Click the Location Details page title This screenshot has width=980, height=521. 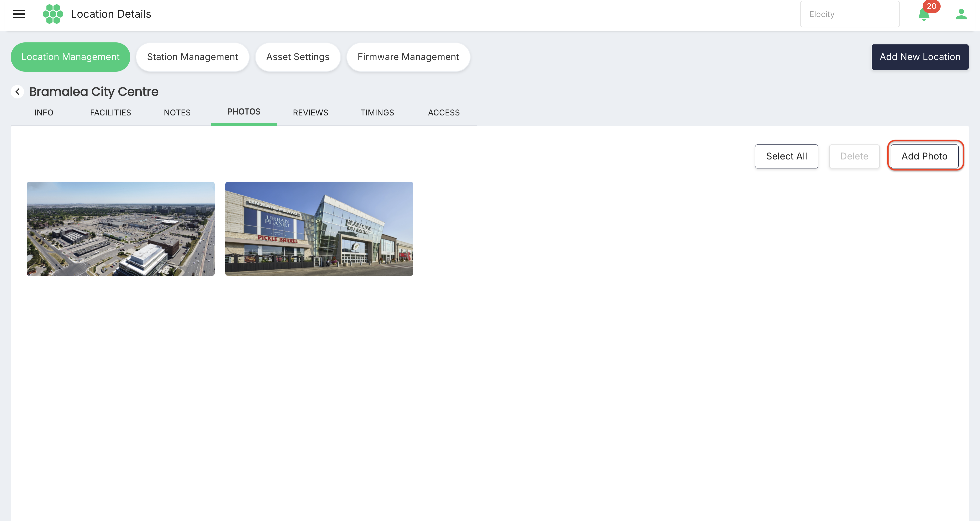tap(111, 14)
